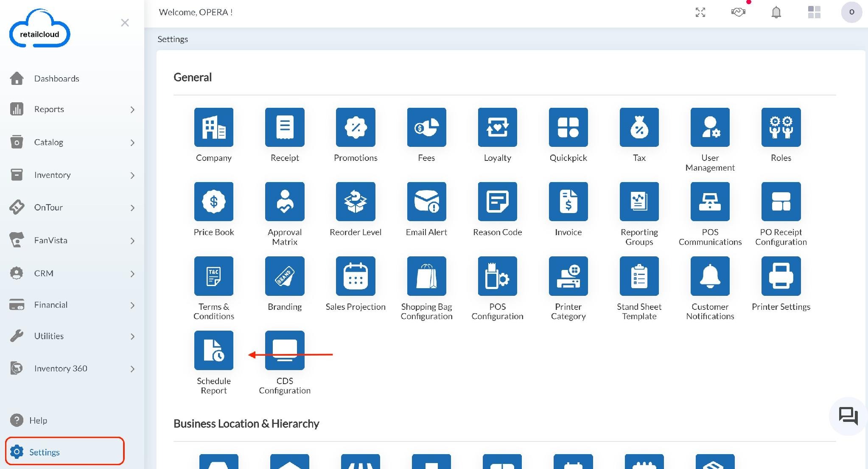Image resolution: width=868 pixels, height=469 pixels.
Task: Open Customer Notifications bell icon
Action: [710, 276]
